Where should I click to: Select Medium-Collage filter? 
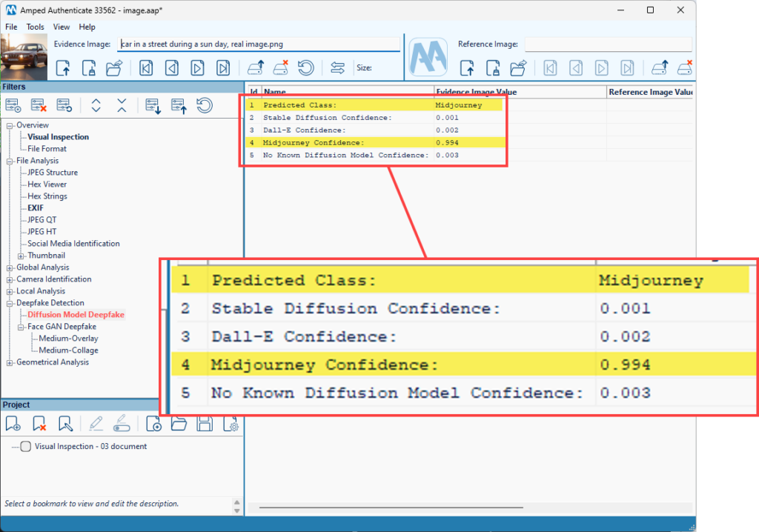point(68,350)
